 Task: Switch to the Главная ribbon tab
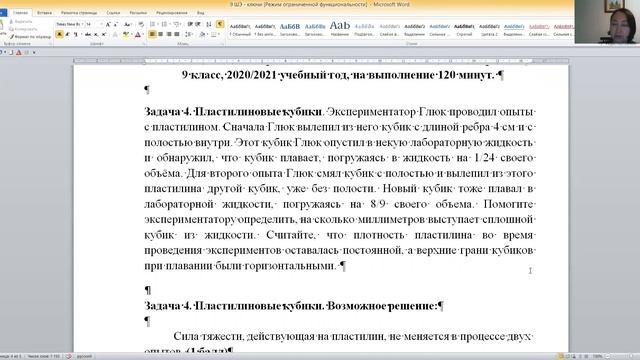(20, 13)
